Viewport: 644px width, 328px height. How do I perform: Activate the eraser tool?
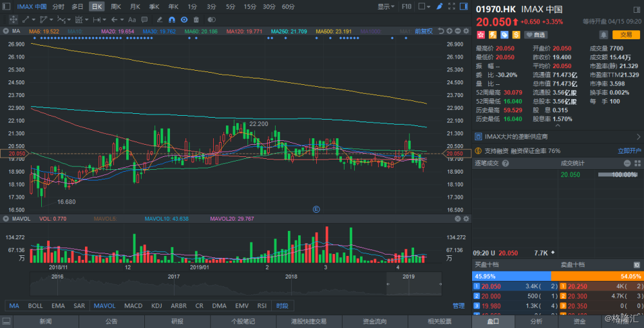(160, 19)
